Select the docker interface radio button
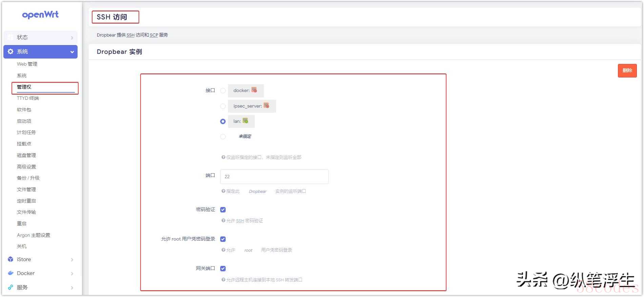The width and height of the screenshot is (644, 297). pyautogui.click(x=223, y=91)
